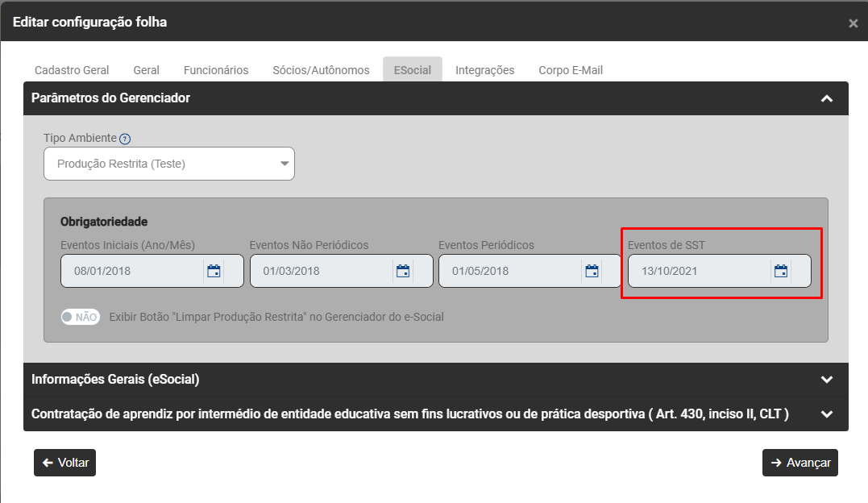Expand the Contratação de aprendiz section

pyautogui.click(x=825, y=414)
